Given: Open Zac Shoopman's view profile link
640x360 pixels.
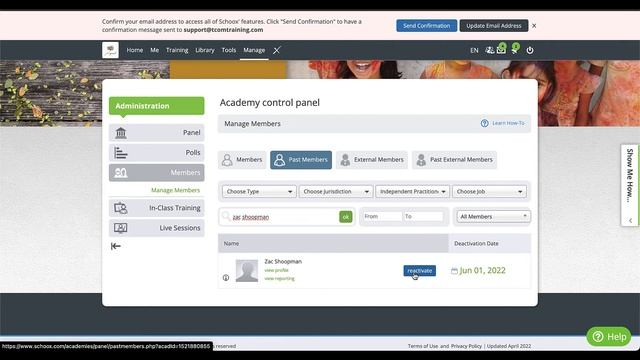Looking at the screenshot, I should (x=276, y=270).
